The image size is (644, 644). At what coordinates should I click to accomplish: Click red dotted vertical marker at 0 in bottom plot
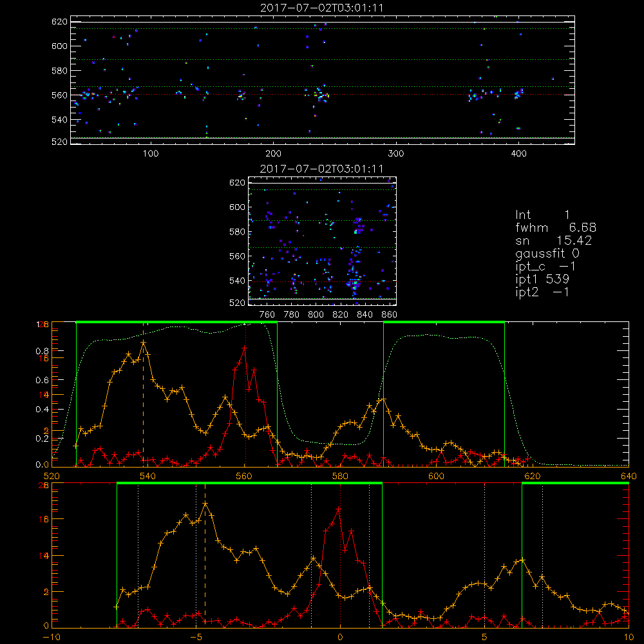click(340, 555)
